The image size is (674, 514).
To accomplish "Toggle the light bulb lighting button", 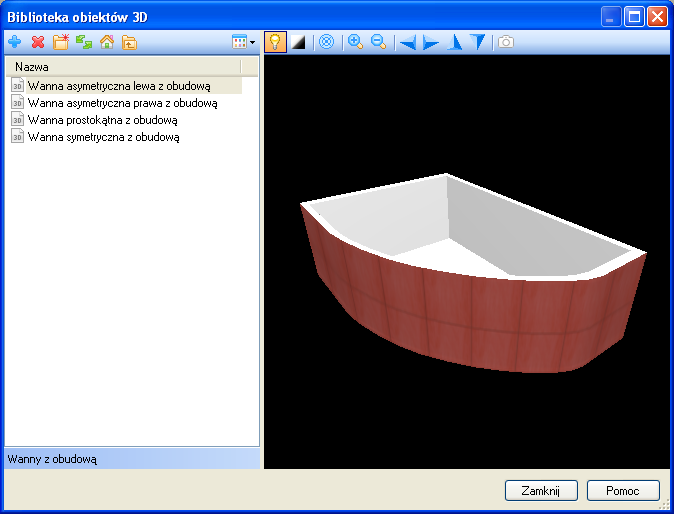I will pos(275,42).
